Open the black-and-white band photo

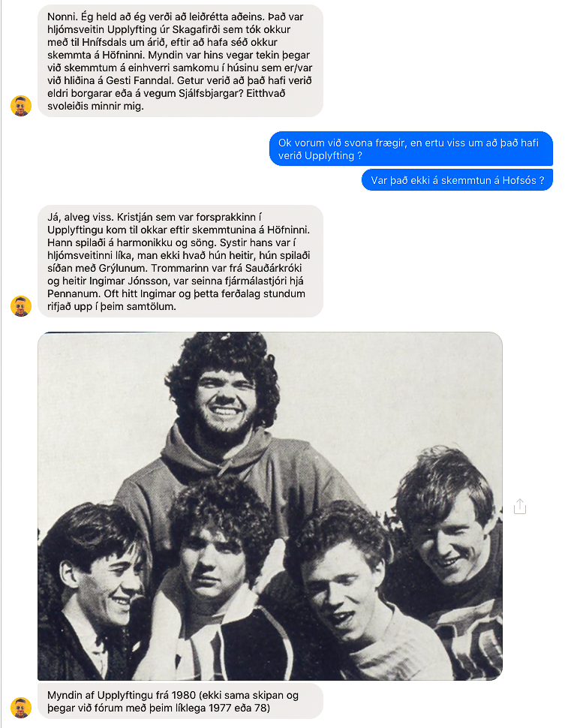(270, 506)
